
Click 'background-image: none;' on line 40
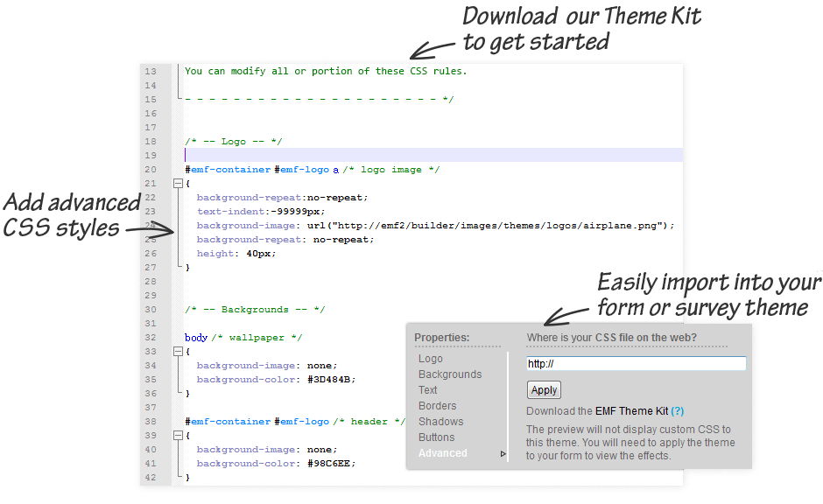click(267, 450)
